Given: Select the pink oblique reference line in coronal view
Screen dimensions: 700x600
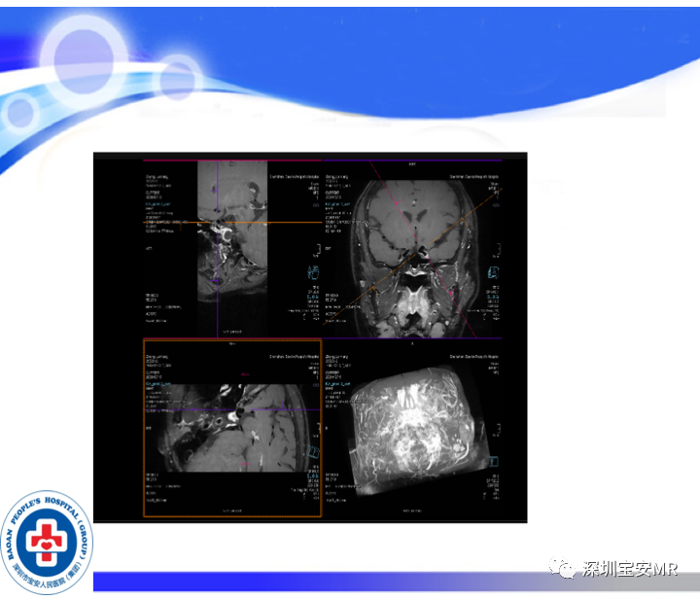Looking at the screenshot, I should (x=422, y=250).
